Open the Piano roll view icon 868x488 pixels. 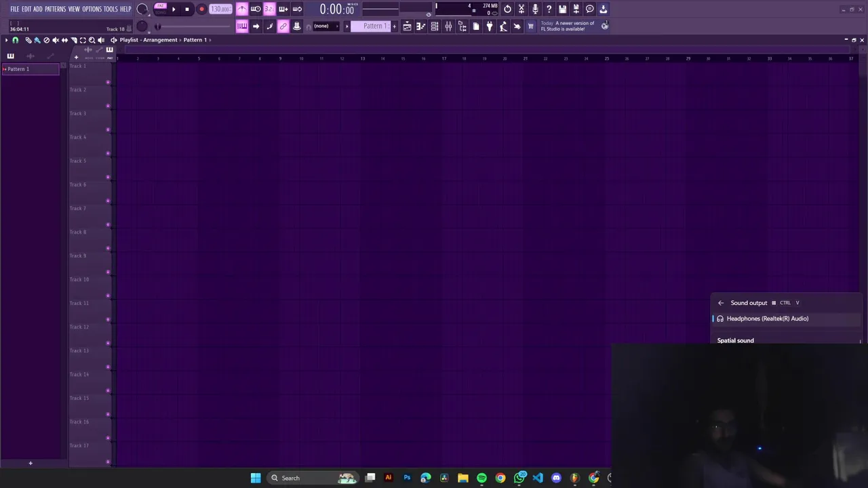420,26
